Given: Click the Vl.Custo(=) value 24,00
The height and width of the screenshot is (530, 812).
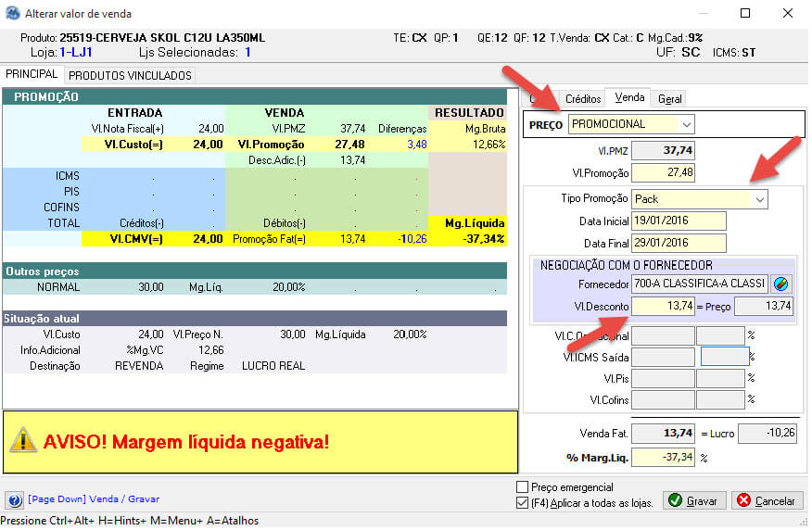Looking at the screenshot, I should [x=208, y=145].
